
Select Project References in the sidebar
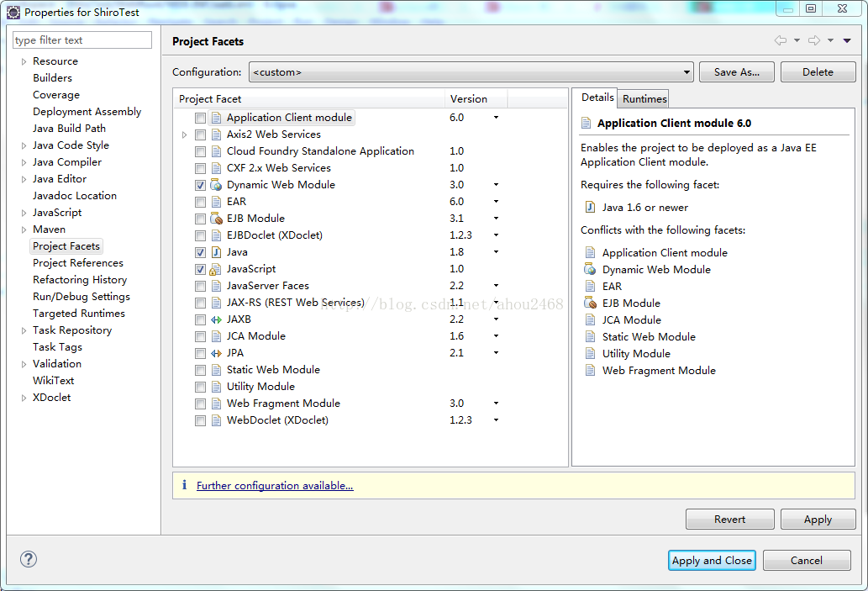pyautogui.click(x=77, y=262)
